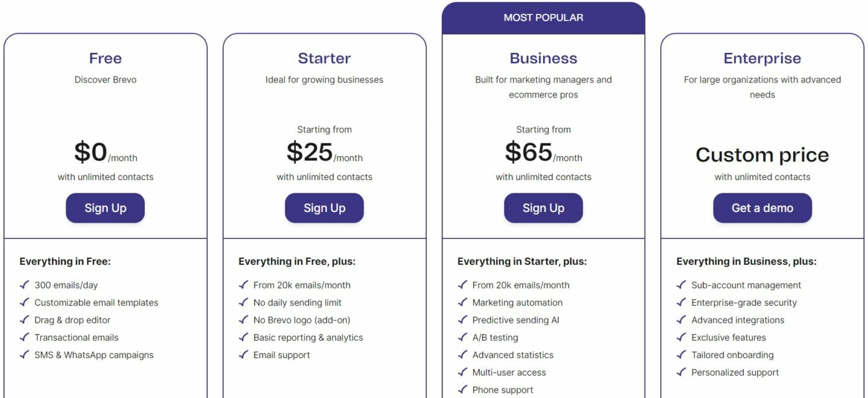Click the checkmark beside "300 emails/day"
The image size is (868, 398).
(24, 285)
